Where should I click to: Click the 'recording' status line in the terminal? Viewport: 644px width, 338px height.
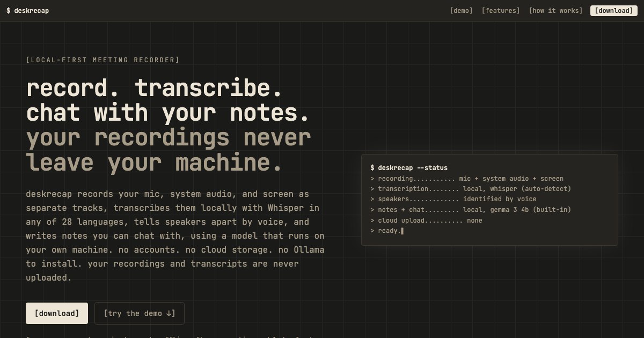pos(467,179)
